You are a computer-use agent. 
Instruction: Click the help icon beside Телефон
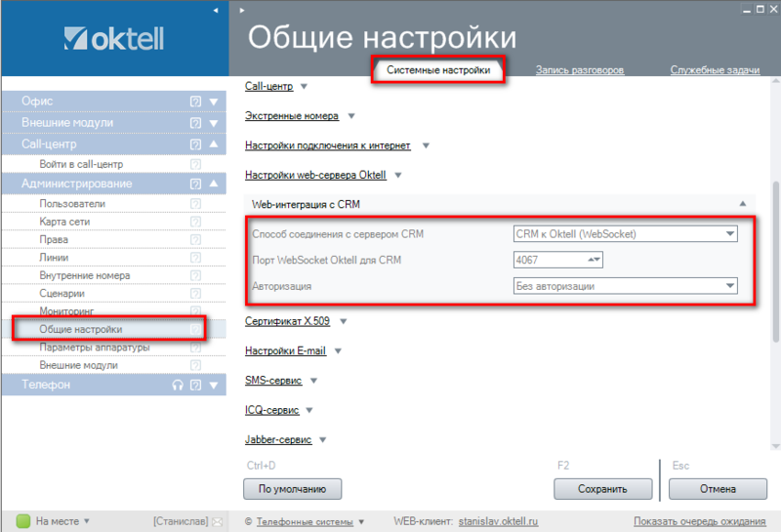(196, 385)
